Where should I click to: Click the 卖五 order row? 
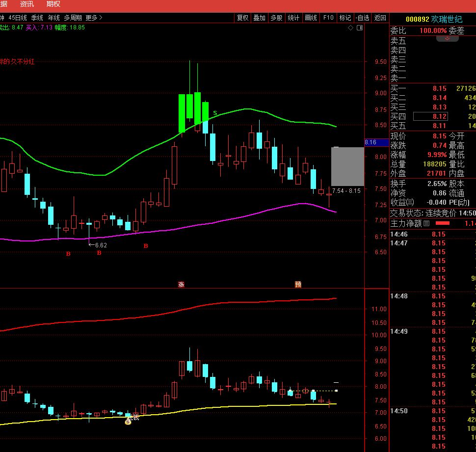tap(433, 41)
